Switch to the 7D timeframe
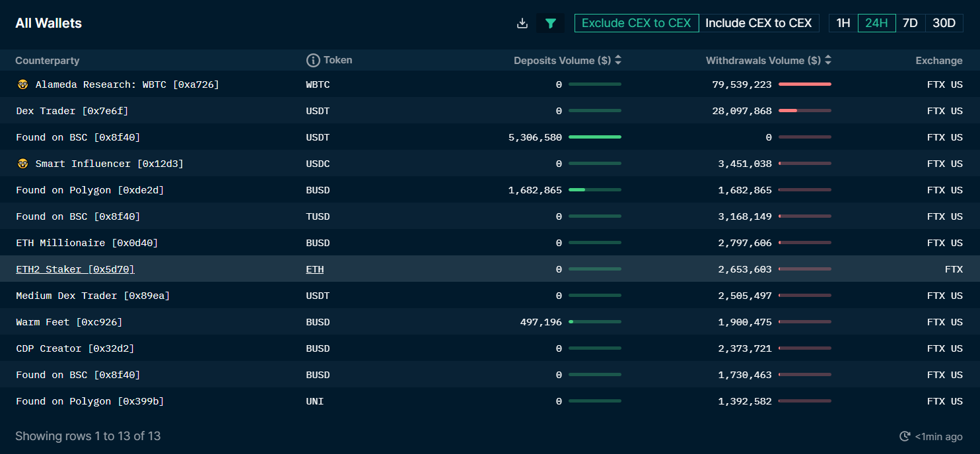The image size is (980, 454). (910, 23)
